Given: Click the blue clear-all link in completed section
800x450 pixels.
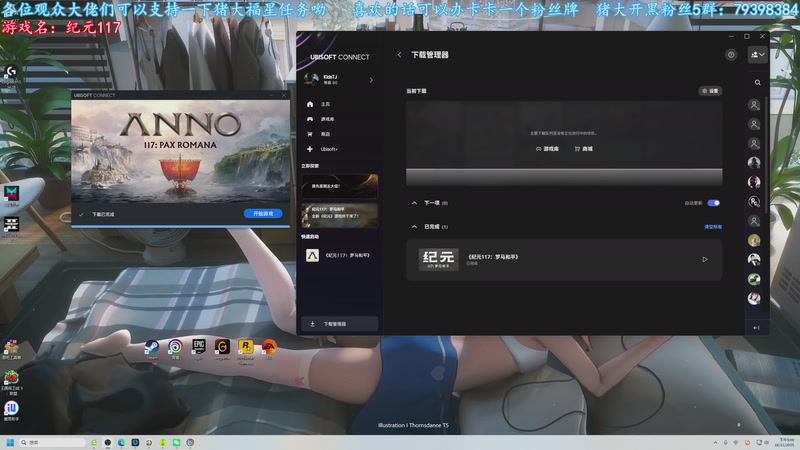Looking at the screenshot, I should [x=713, y=227].
